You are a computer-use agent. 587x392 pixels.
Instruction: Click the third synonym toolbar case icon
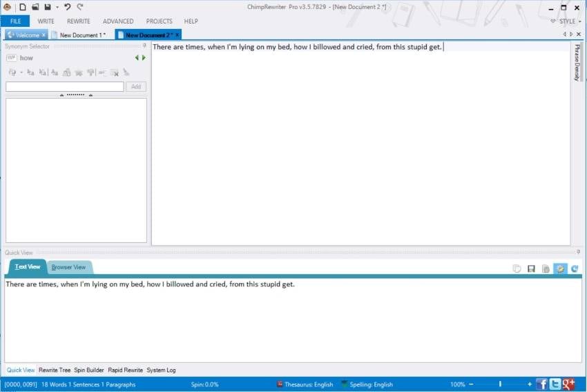click(x=43, y=72)
